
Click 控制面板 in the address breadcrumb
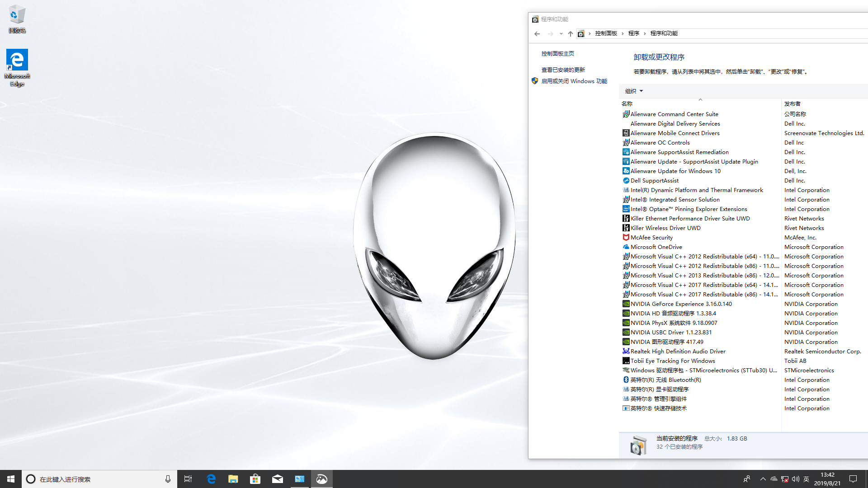coord(606,33)
